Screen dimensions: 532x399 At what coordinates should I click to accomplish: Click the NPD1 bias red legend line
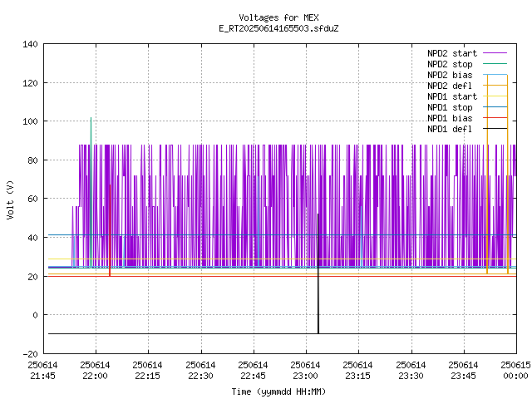(495, 118)
